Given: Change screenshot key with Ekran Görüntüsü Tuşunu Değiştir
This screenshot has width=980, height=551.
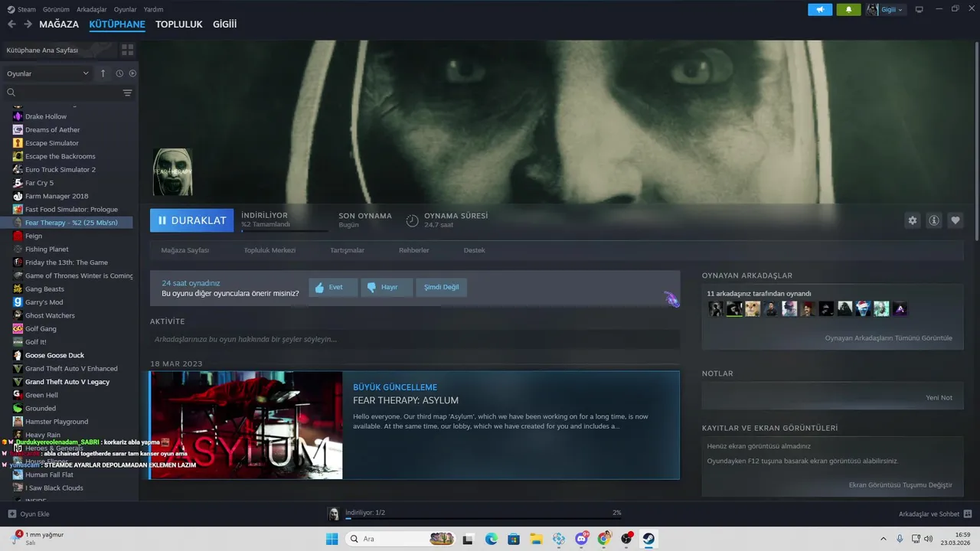Looking at the screenshot, I should click(900, 485).
